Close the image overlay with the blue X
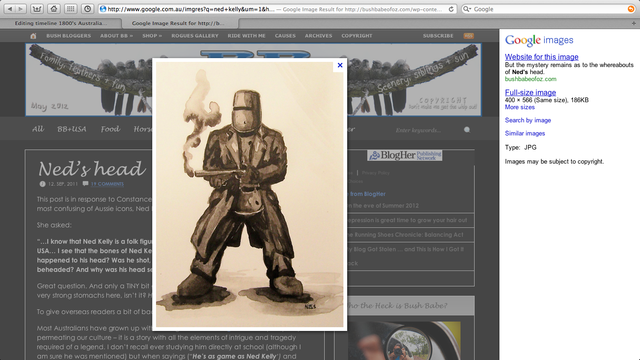Image resolution: width=640 pixels, height=360 pixels. tap(340, 65)
